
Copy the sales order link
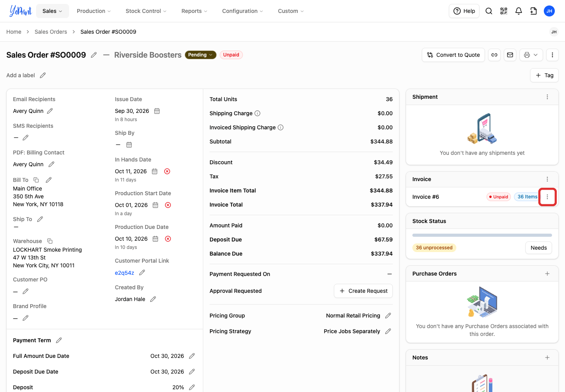pos(494,55)
